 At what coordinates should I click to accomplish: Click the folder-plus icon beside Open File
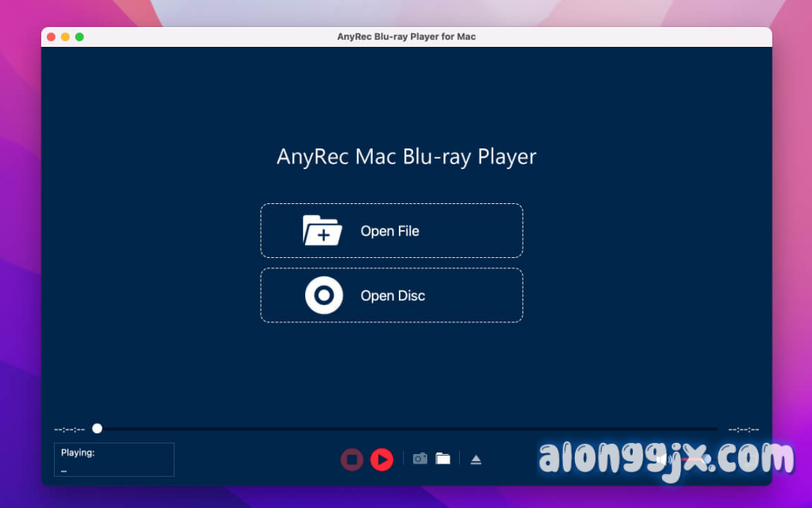click(322, 231)
